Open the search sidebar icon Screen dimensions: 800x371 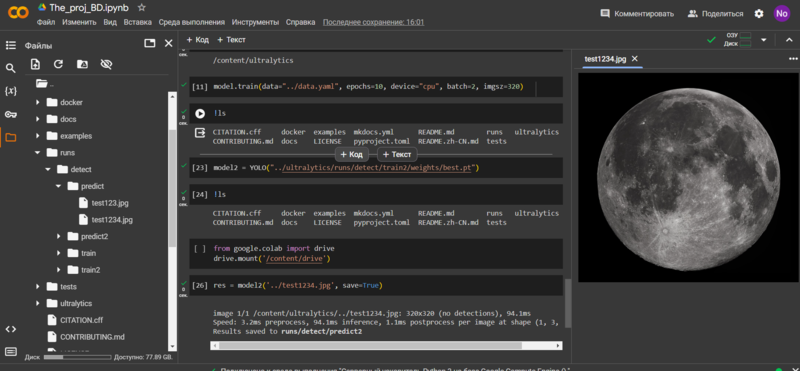(x=11, y=68)
